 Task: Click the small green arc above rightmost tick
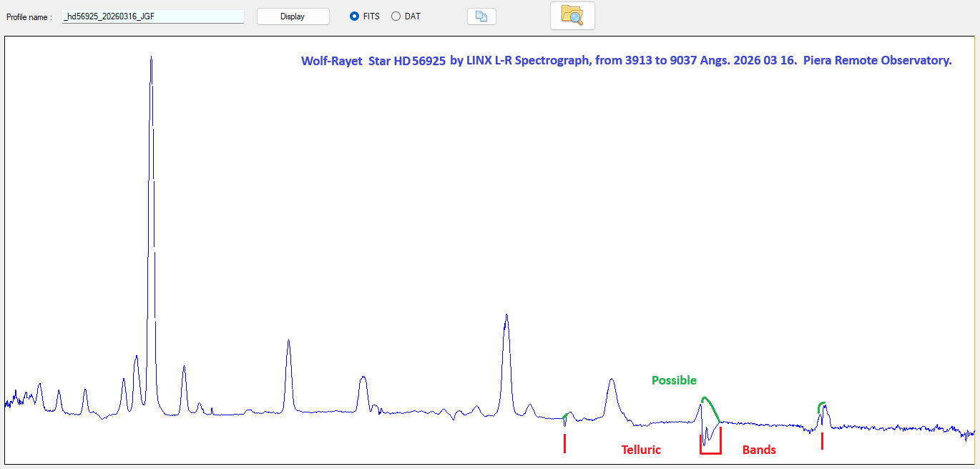click(x=821, y=405)
